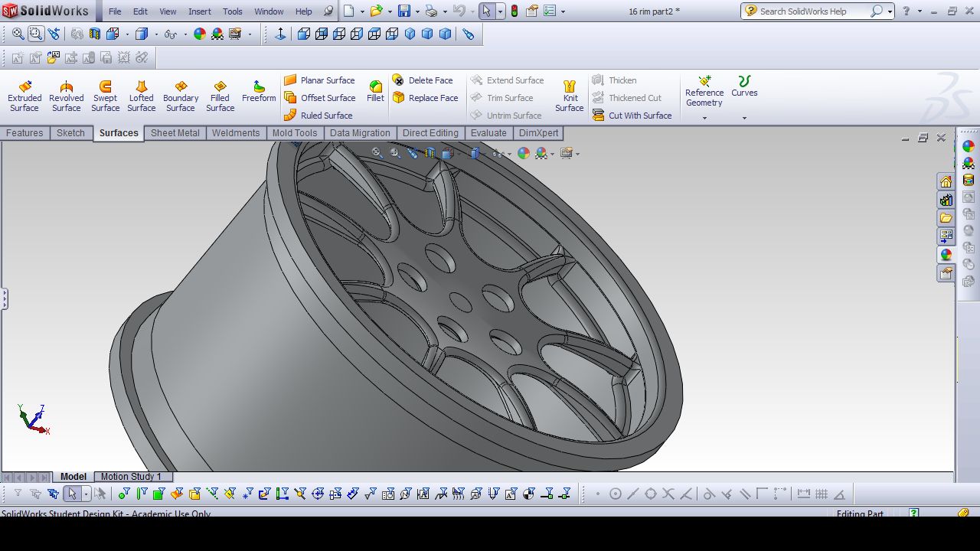This screenshot has width=980, height=551.
Task: Expand the Curves dropdown arrow
Action: pos(744,118)
